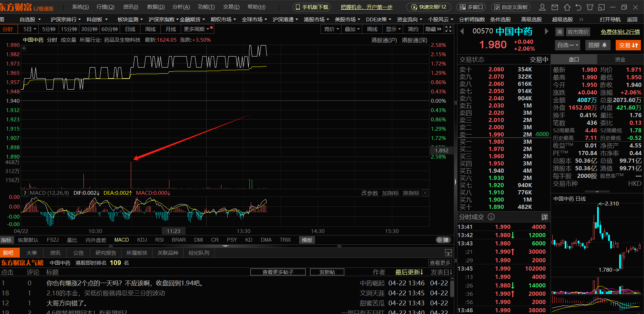Image resolution: width=644 pixels, height=314 pixels.
Task: Expand the 显示 display dropdown
Action: (393, 29)
